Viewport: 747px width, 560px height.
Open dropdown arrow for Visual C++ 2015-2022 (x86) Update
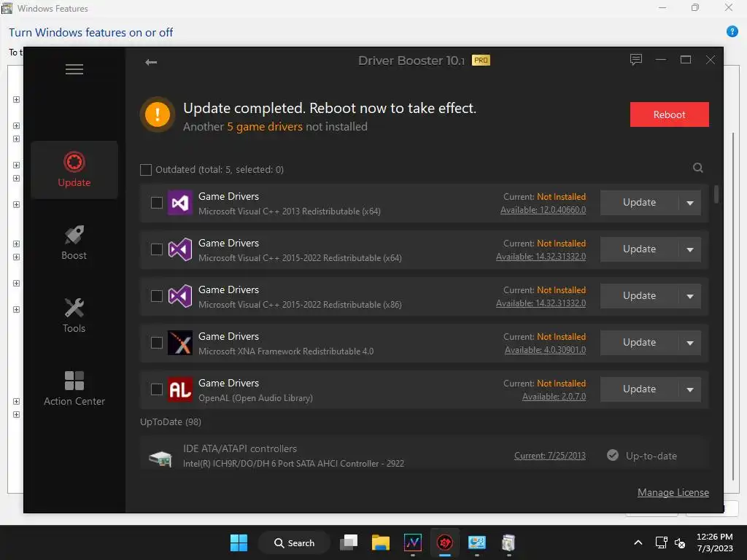click(690, 296)
